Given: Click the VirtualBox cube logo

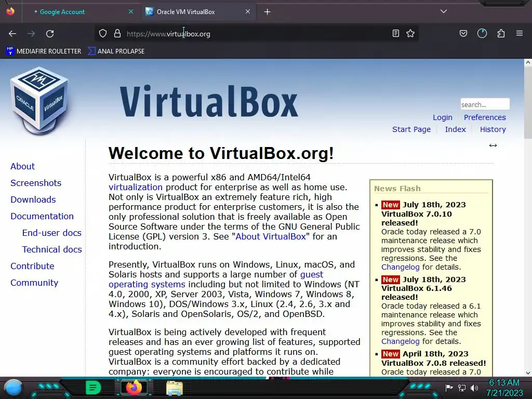Looking at the screenshot, I should tap(39, 100).
